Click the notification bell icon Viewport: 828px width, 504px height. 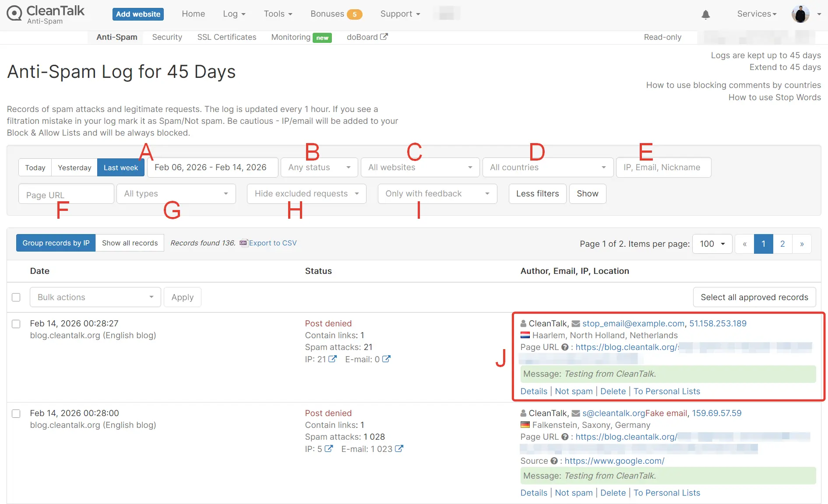(705, 14)
